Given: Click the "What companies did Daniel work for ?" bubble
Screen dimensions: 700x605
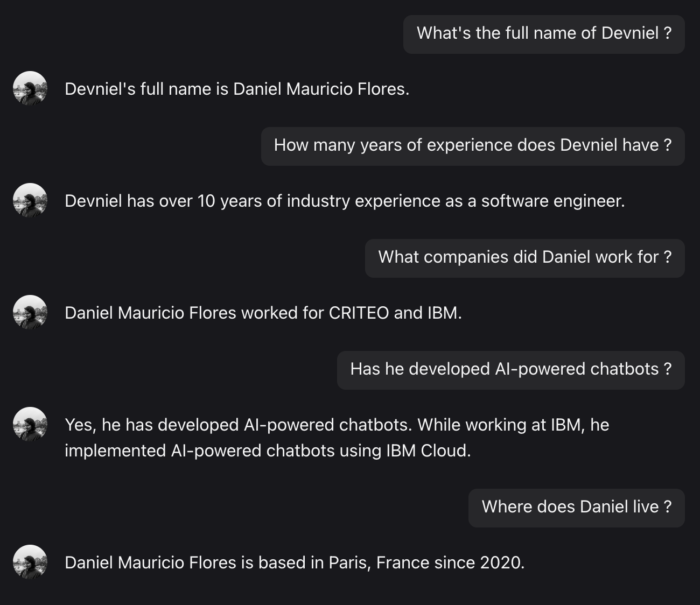Looking at the screenshot, I should tap(524, 257).
